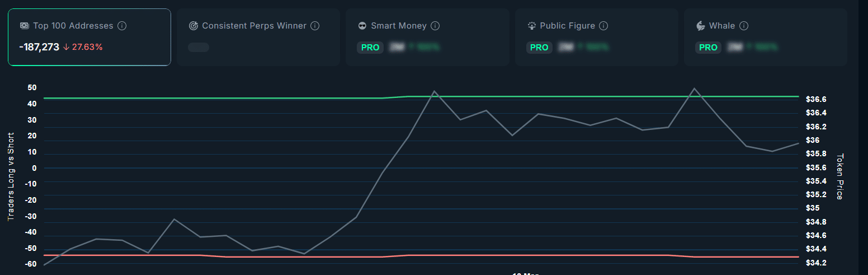Click the PRO badge in Whale card

[708, 48]
